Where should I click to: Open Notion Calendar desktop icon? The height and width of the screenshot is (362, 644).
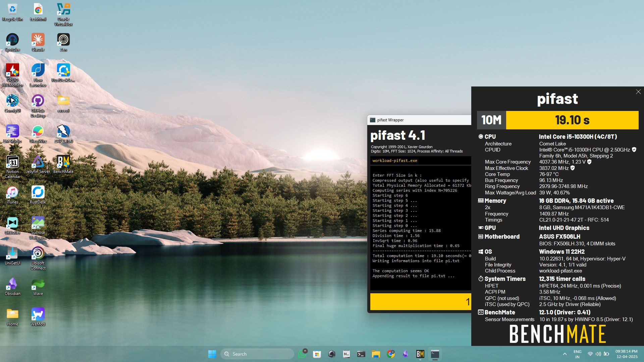[12, 167]
